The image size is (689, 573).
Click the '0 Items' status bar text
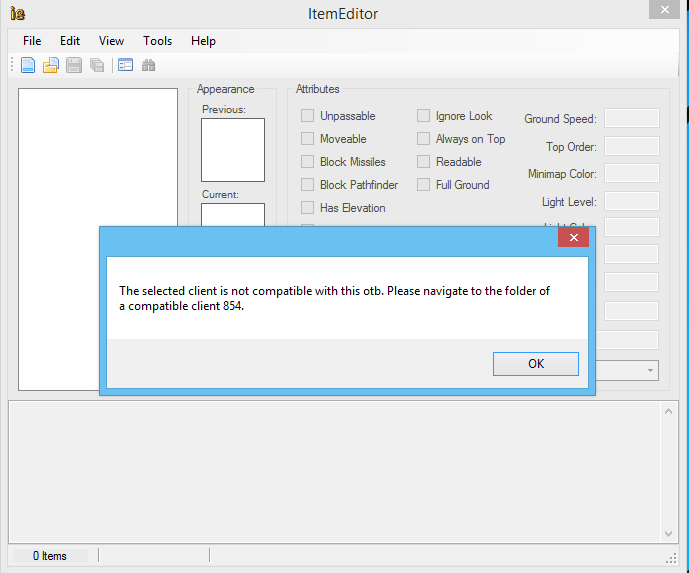(x=50, y=556)
